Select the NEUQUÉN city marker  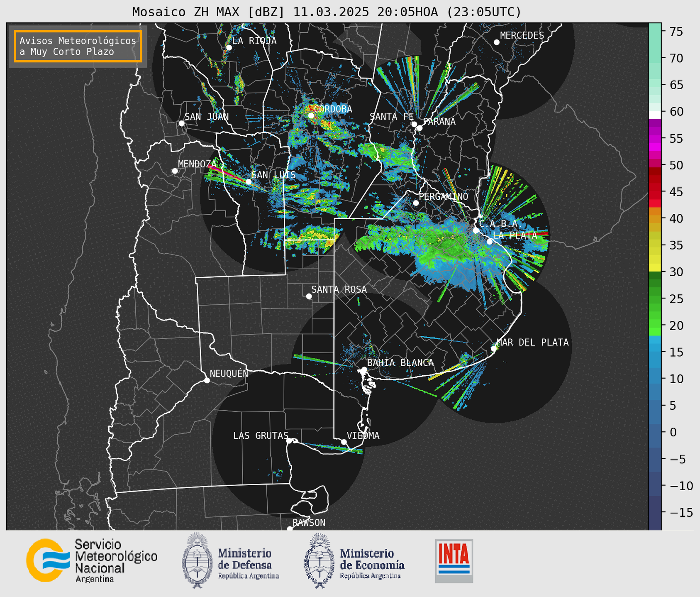tap(207, 380)
